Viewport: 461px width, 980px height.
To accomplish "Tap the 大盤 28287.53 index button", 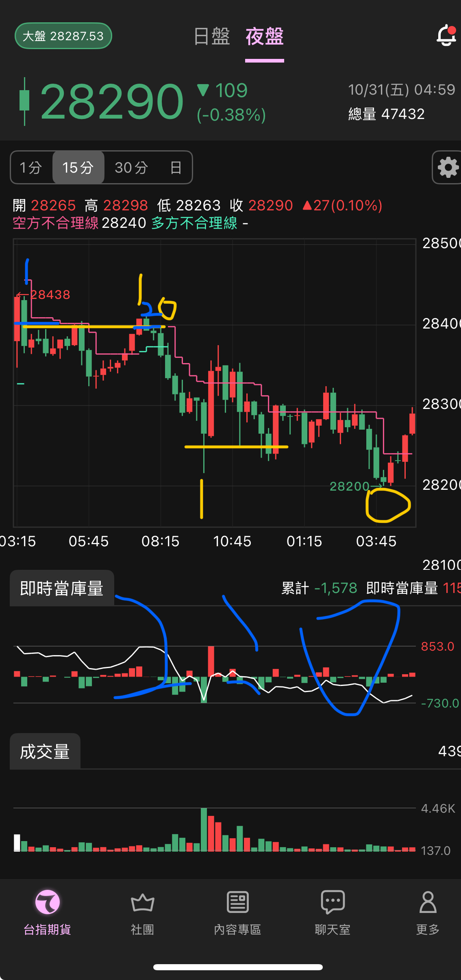I will point(63,36).
